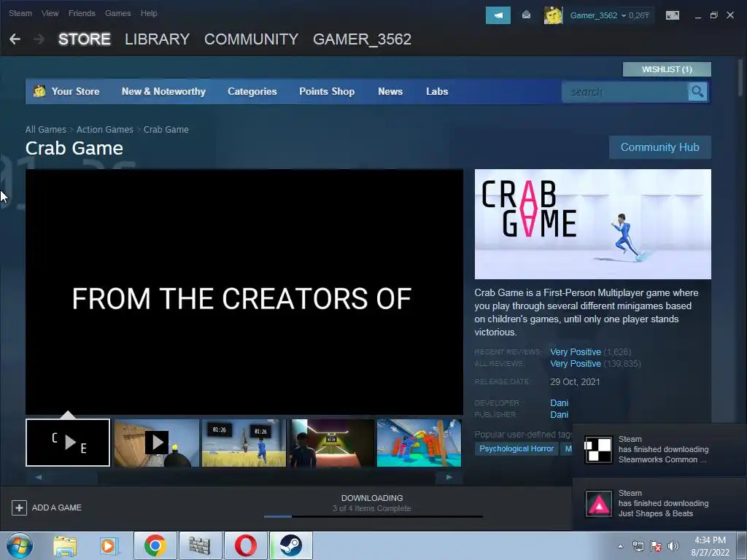
Task: Open the Help menu
Action: click(149, 13)
